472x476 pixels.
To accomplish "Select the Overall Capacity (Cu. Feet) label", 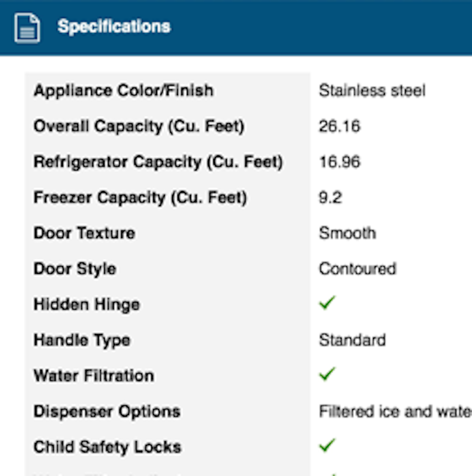I will [x=139, y=126].
